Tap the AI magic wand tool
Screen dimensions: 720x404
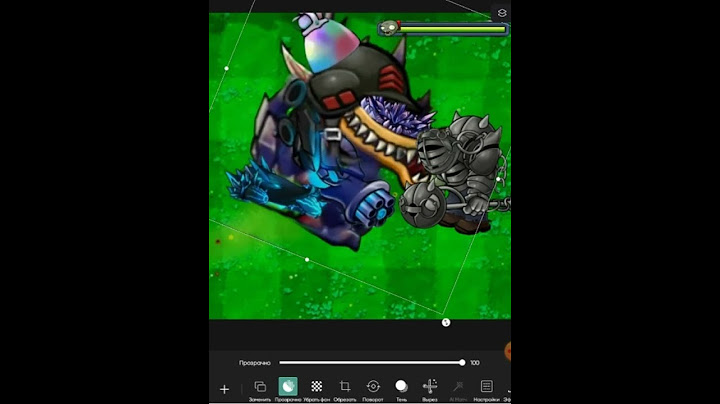point(458,390)
